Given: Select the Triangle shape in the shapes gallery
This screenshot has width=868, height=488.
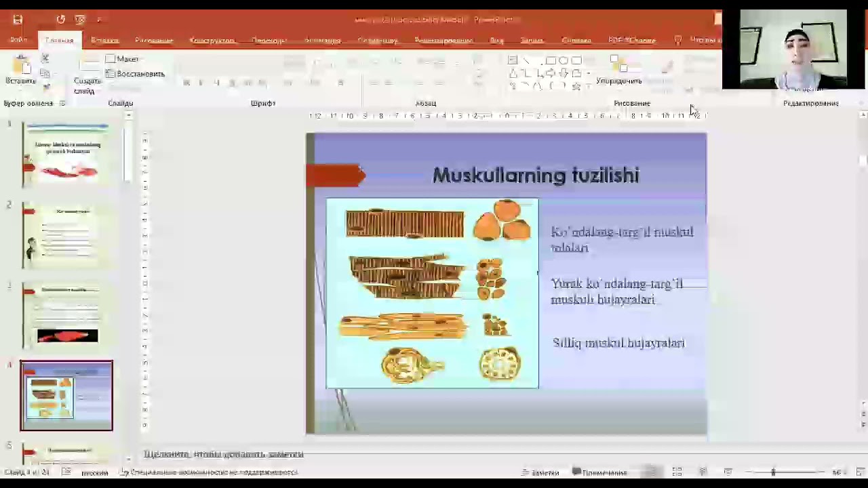Looking at the screenshot, I should [x=513, y=73].
